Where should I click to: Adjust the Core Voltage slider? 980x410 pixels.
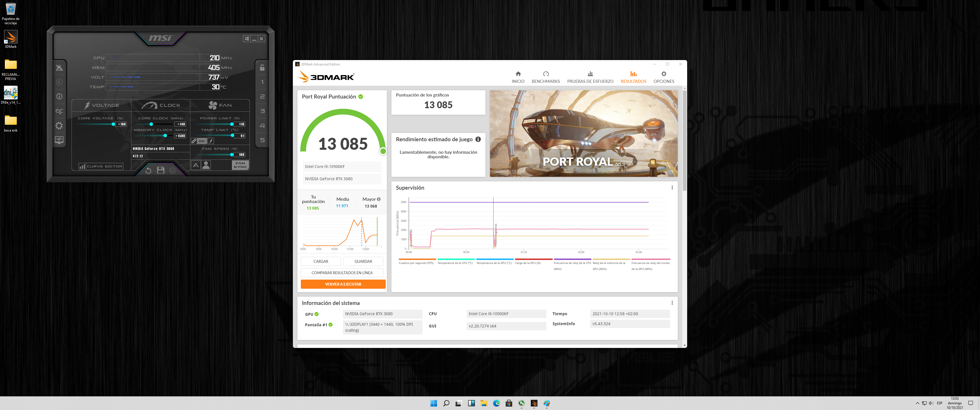96,124
